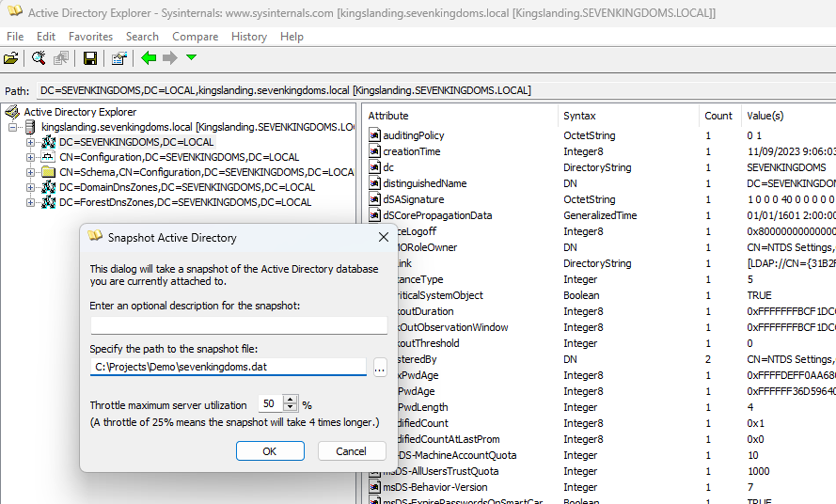The height and width of the screenshot is (504, 836).
Task: Open the Search menu
Action: coord(142,37)
